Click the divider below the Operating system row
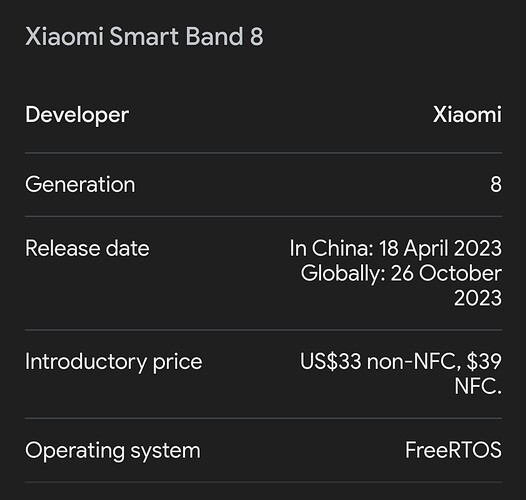Image resolution: width=526 pixels, height=500 pixels. click(263, 483)
